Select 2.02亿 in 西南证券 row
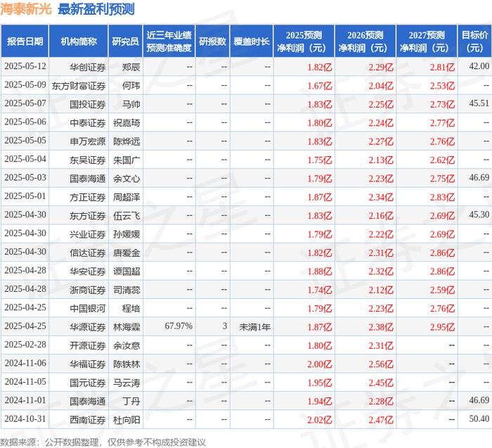The image size is (492, 448). click(319, 419)
